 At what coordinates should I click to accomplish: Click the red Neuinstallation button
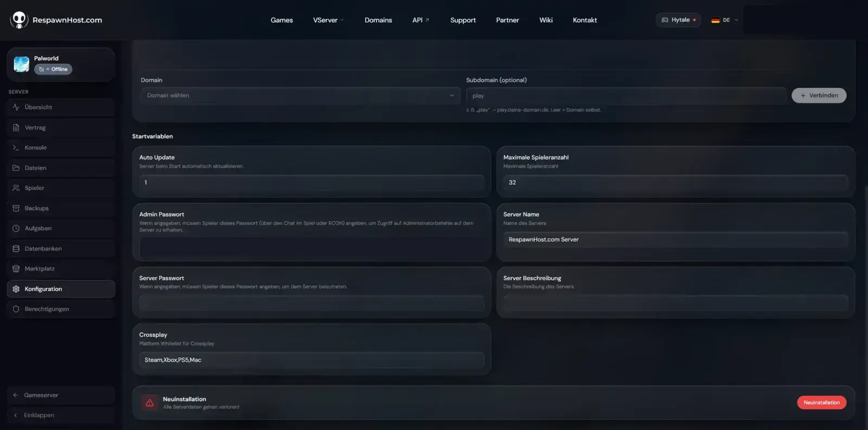click(821, 402)
